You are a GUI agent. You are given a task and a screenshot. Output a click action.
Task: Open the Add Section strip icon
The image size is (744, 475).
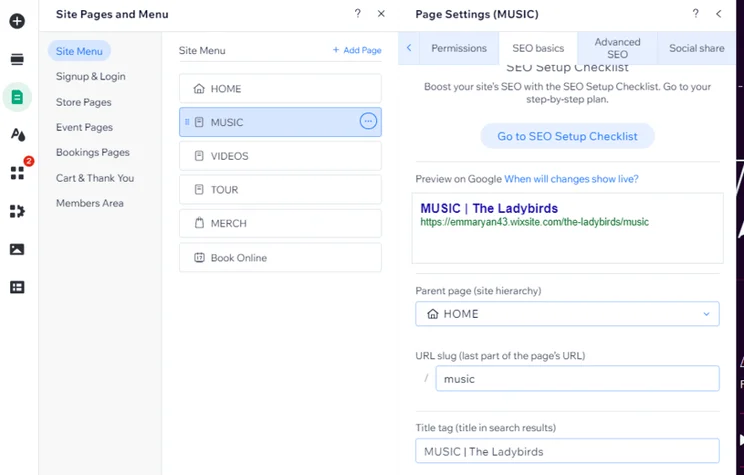point(17,59)
